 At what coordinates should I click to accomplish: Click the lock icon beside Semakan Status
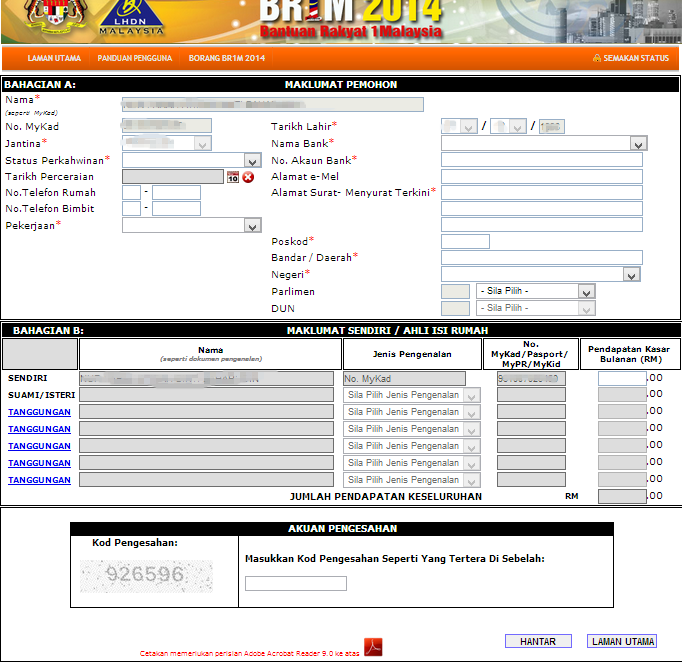click(x=597, y=58)
